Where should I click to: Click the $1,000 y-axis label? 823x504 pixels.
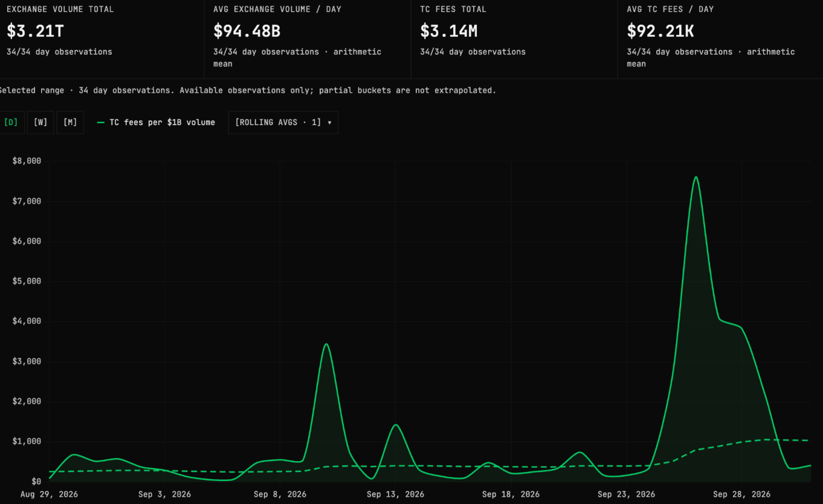click(27, 441)
